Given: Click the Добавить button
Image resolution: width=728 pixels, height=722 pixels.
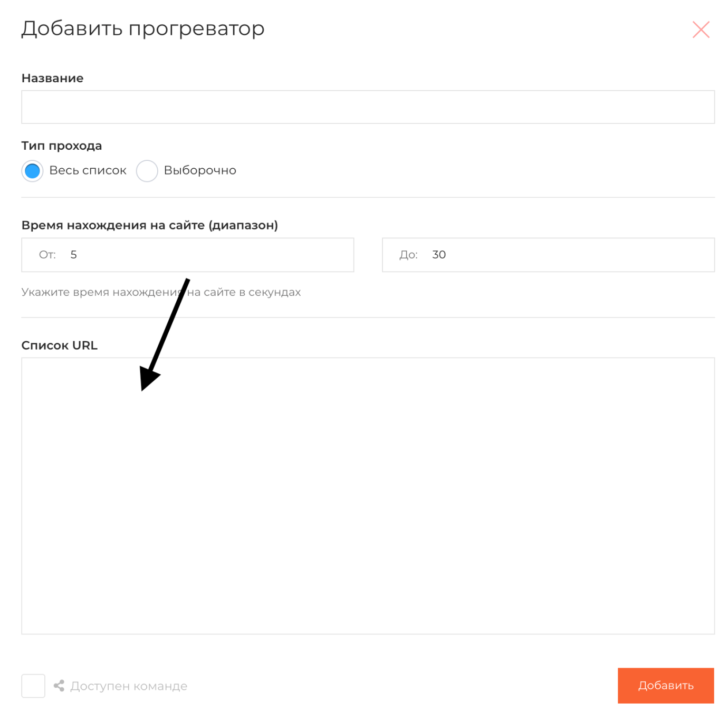Looking at the screenshot, I should [x=666, y=686].
